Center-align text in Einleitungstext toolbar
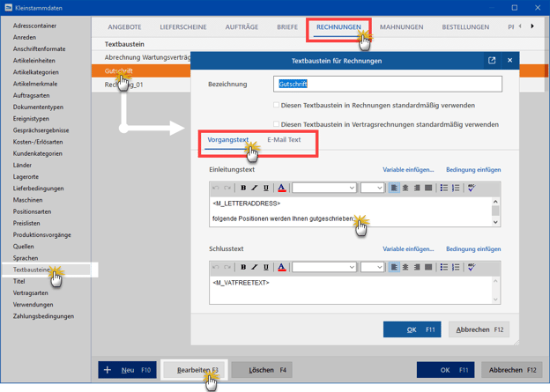Screen dimensions: 550x392 (x=405, y=188)
